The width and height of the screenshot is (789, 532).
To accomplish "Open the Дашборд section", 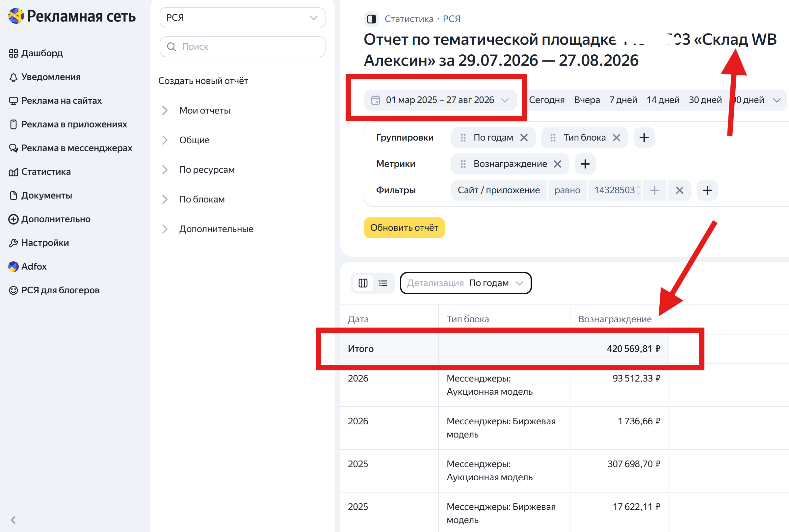I will click(x=36, y=53).
